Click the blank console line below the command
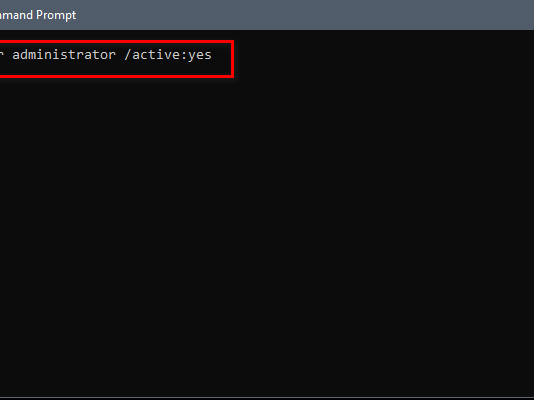 267,90
